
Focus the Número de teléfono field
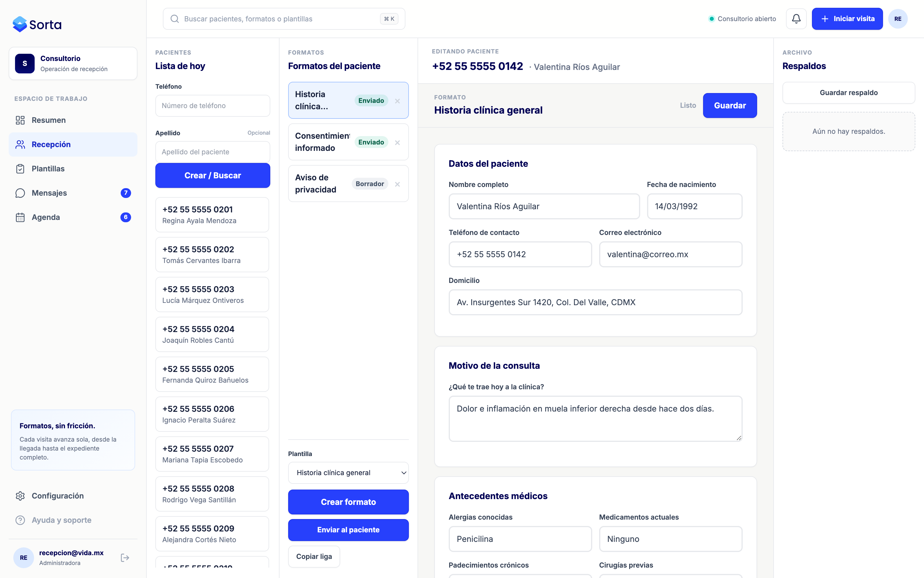tap(213, 106)
